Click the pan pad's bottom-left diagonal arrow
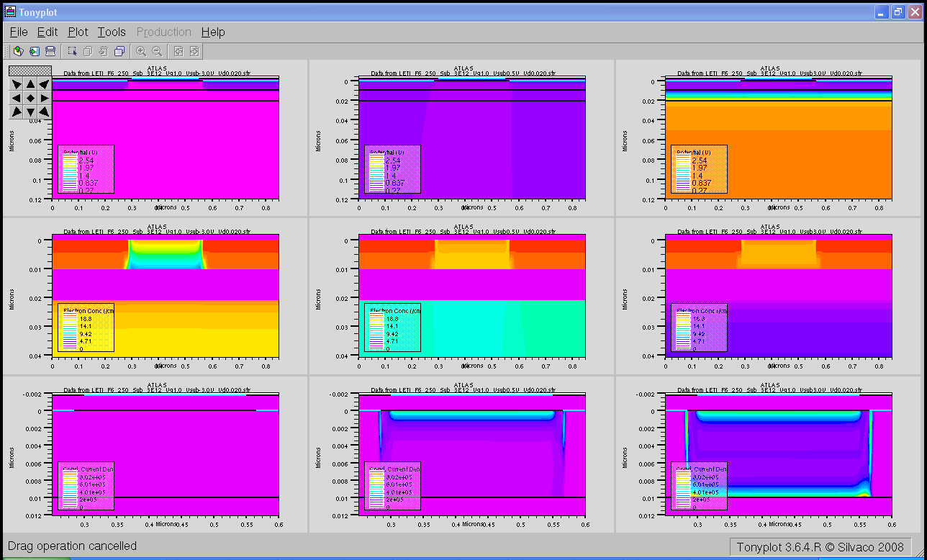 tap(16, 112)
